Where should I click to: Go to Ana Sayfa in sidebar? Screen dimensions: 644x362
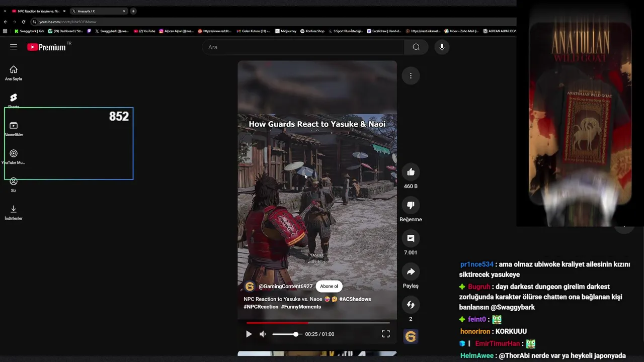click(x=14, y=73)
